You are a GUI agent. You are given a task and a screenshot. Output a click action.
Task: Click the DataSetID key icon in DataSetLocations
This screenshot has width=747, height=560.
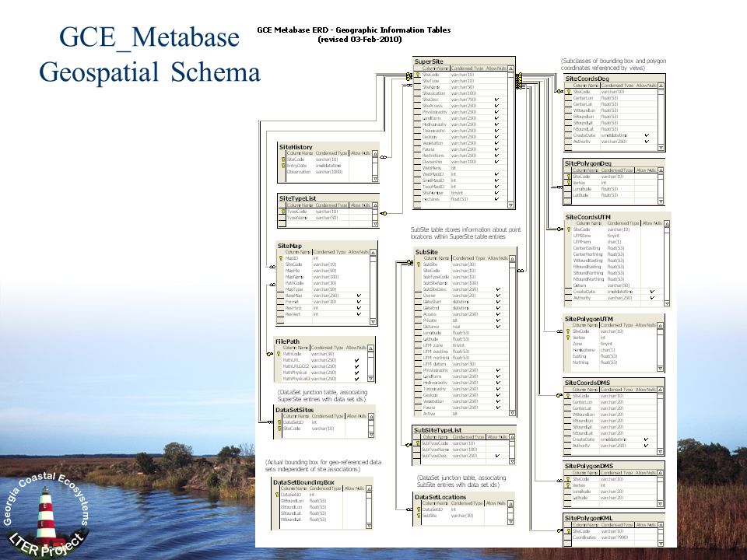[x=419, y=509]
